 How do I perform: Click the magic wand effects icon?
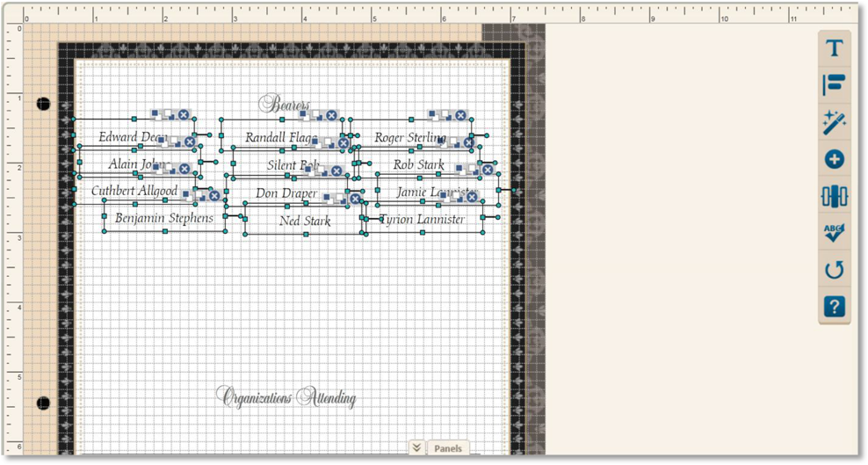pos(834,122)
